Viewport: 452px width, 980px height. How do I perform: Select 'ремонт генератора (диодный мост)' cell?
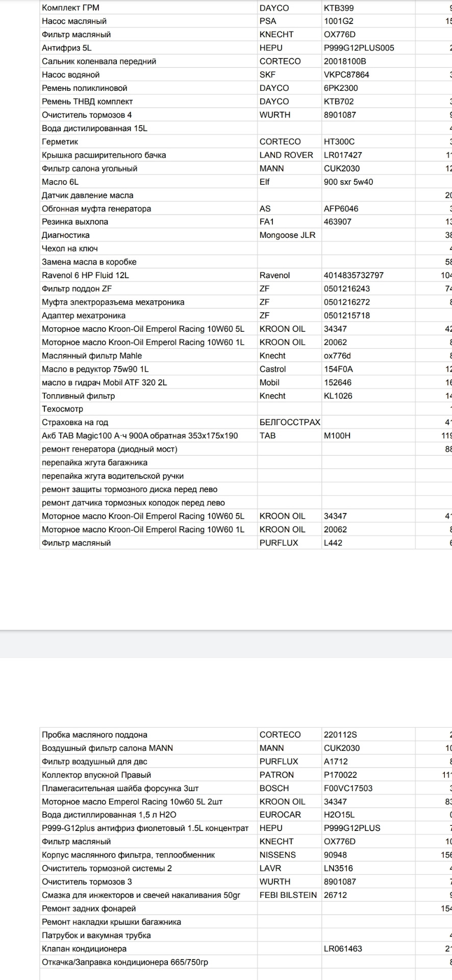click(x=148, y=449)
